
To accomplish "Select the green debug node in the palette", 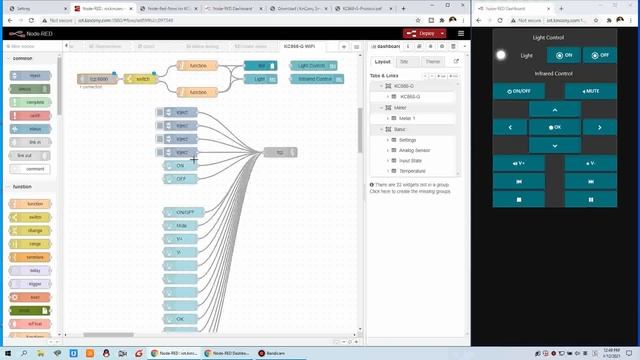I will (x=30, y=89).
